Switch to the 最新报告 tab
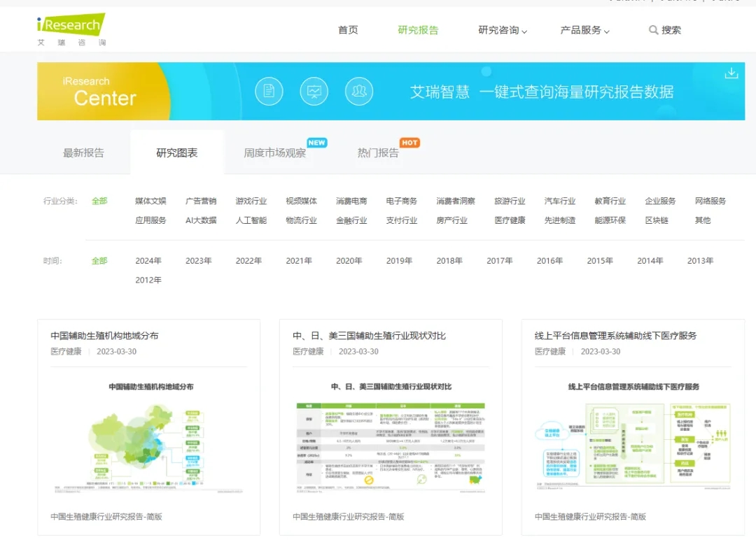Viewport: 756px width, 542px height. (83, 152)
